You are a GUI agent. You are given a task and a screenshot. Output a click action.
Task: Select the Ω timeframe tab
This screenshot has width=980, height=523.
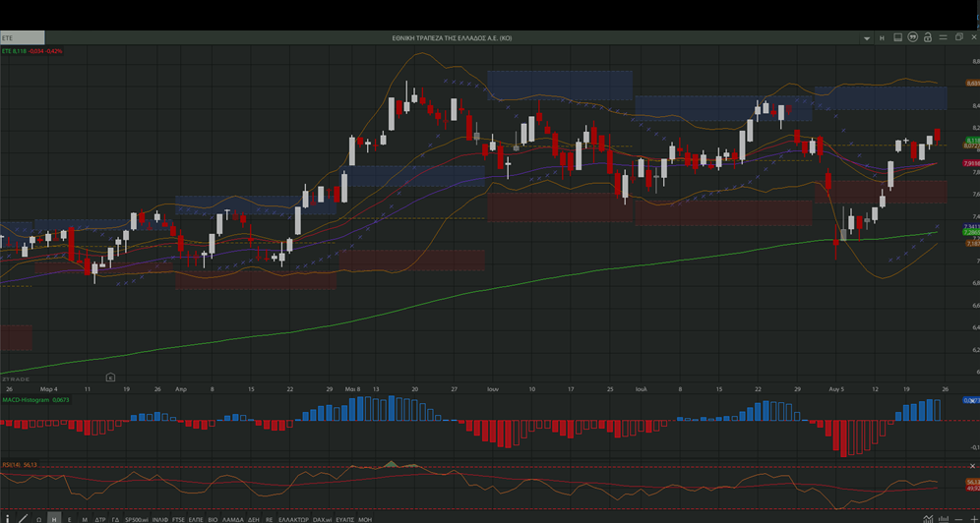(x=38, y=519)
